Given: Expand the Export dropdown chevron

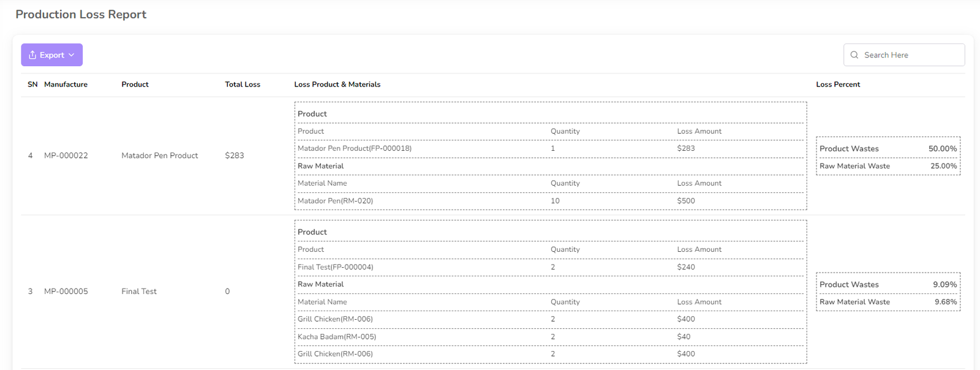Looking at the screenshot, I should point(72,55).
